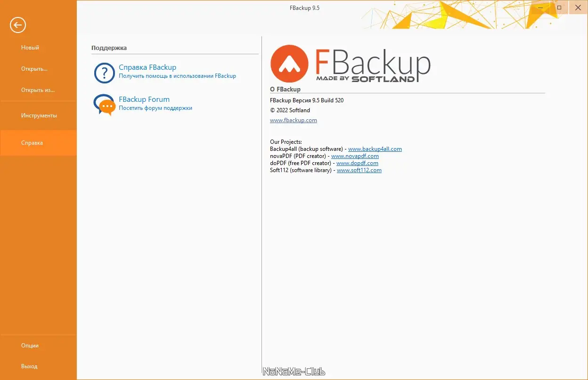Click the 'Our Projects:' text

coord(286,142)
